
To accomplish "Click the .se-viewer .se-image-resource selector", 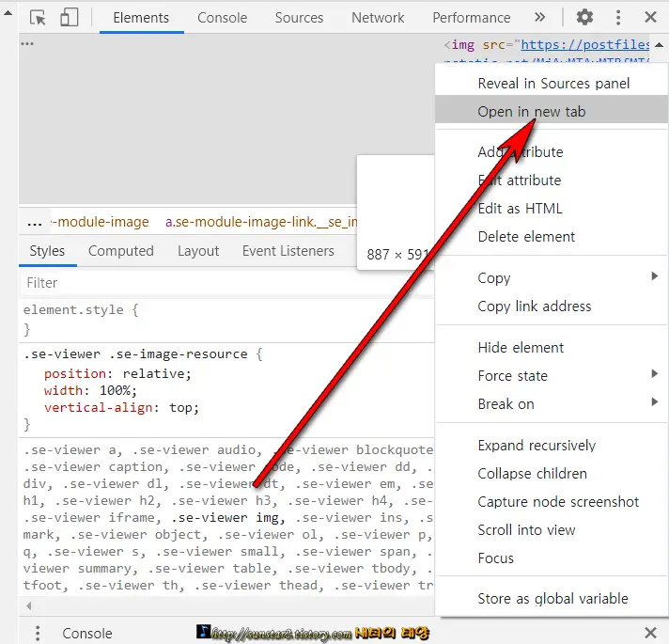I will pyautogui.click(x=135, y=354).
